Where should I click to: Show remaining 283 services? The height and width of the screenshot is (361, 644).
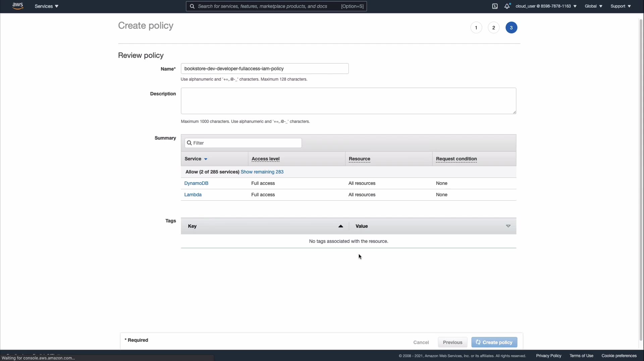(262, 172)
